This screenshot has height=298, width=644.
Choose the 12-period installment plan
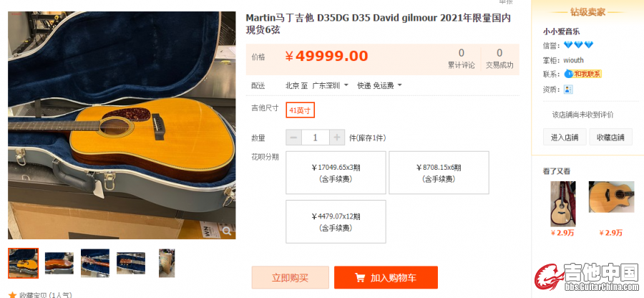(336, 221)
